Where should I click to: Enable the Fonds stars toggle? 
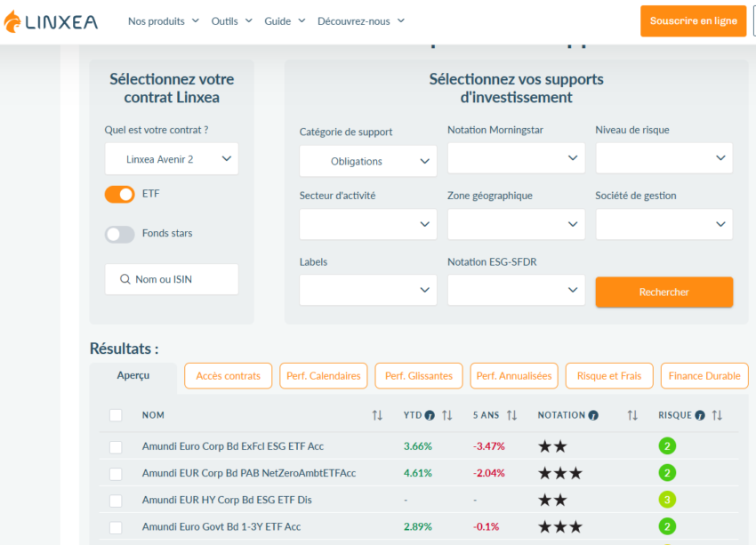point(119,235)
